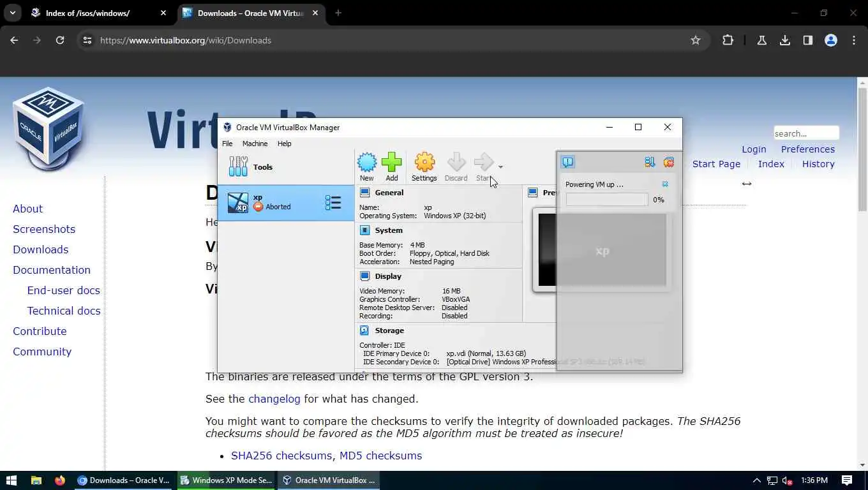
Task: Click the Start arrow icon in VirtualBox
Action: 484,163
